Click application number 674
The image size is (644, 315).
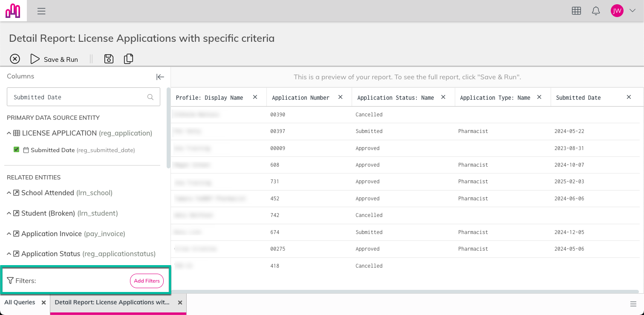(x=274, y=232)
